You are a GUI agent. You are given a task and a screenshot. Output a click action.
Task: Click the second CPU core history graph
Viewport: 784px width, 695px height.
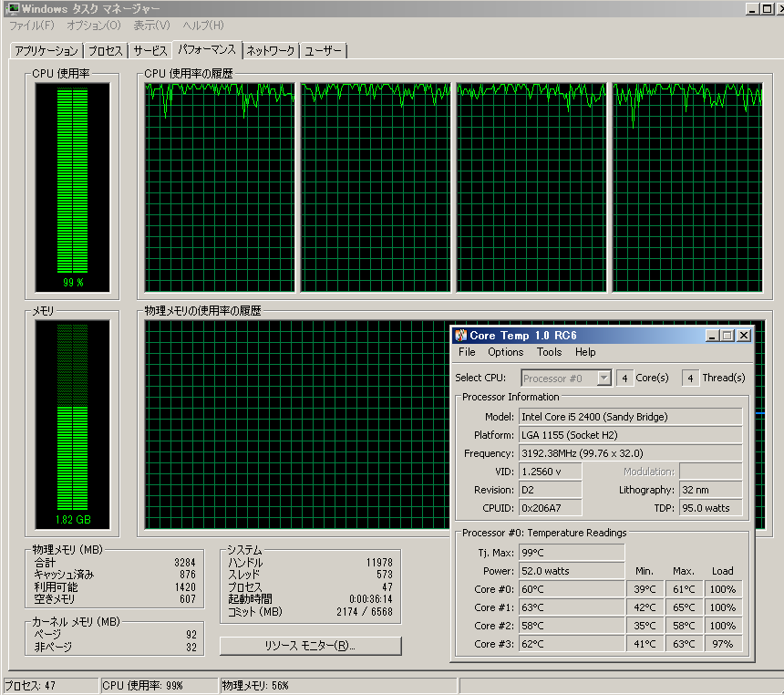376,187
